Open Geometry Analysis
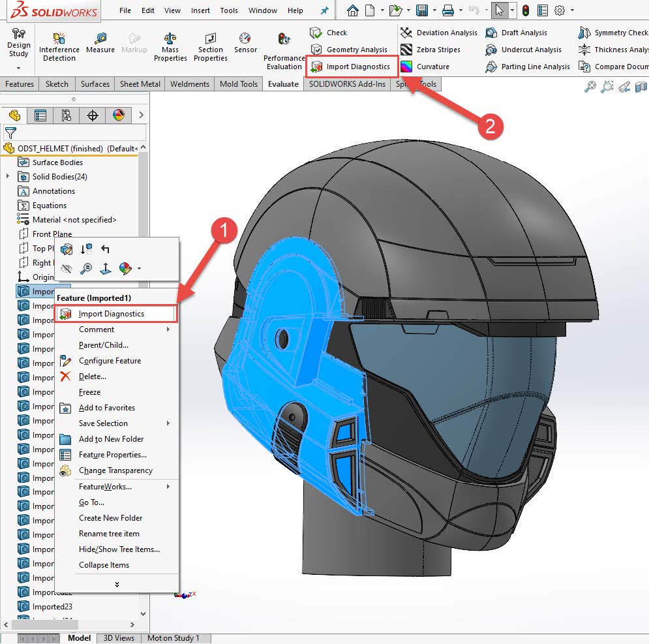 pyautogui.click(x=349, y=50)
